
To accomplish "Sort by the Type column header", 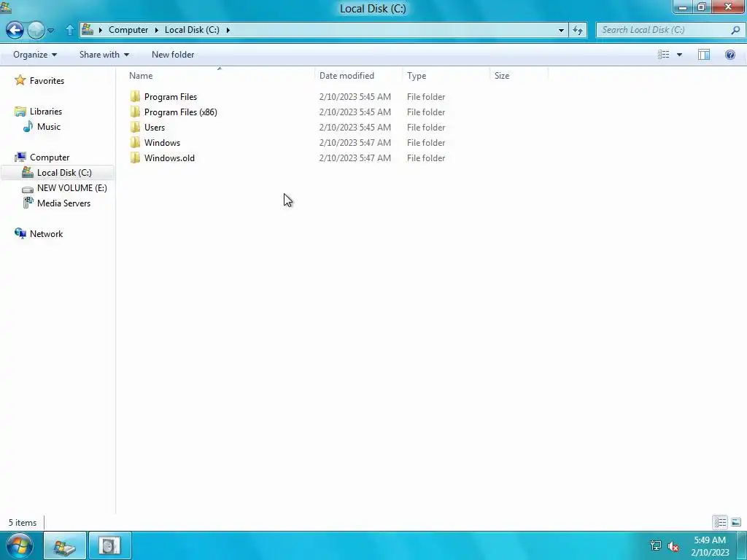I will 446,75.
